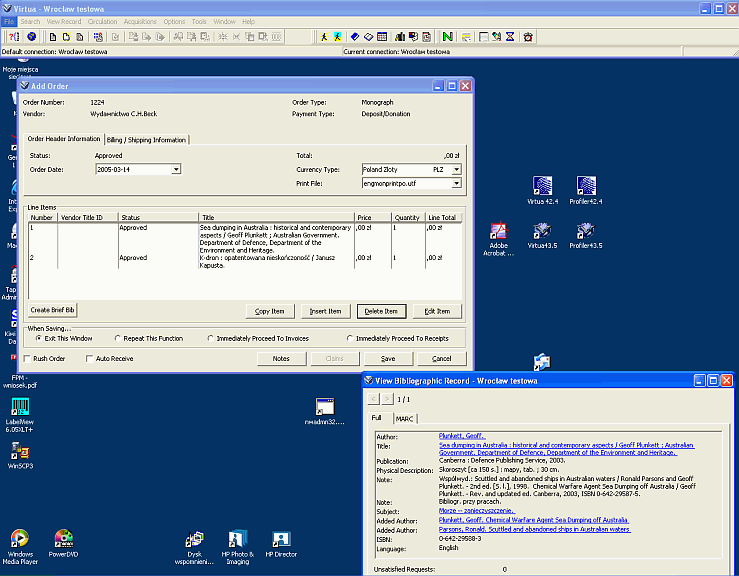739x576 pixels.
Task: Click the Order Date input field
Action: tap(133, 169)
